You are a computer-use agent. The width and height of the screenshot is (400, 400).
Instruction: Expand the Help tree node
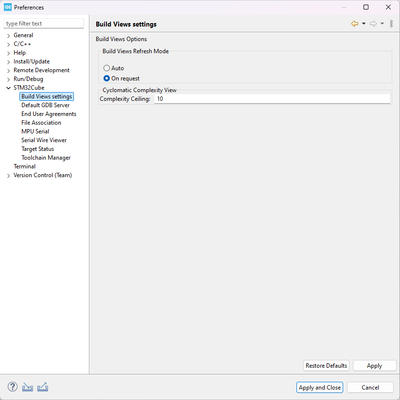click(8, 53)
